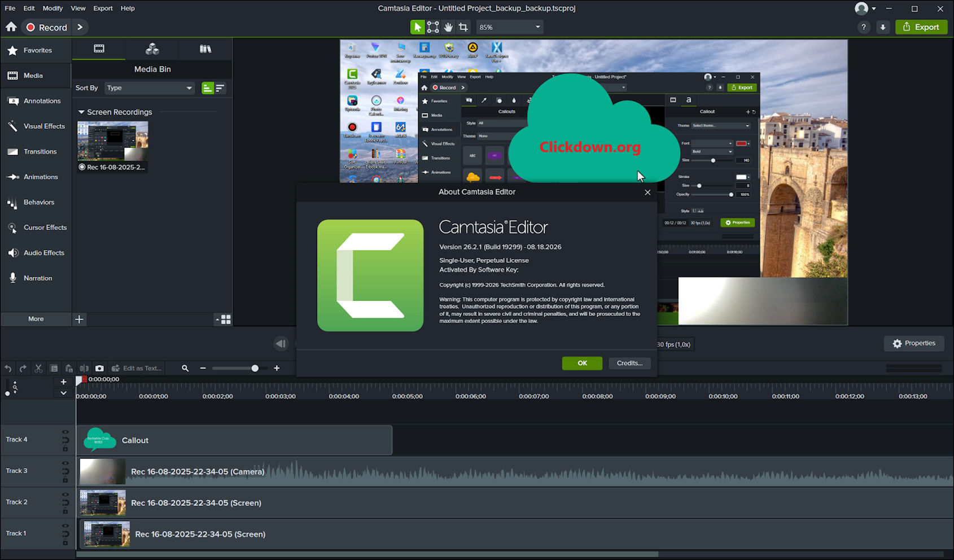Select the canvas select tool with node handles

click(433, 27)
